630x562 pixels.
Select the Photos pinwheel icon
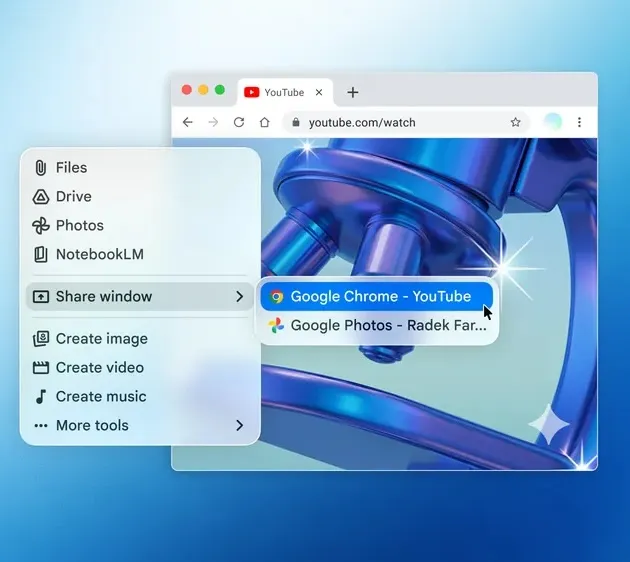pyautogui.click(x=41, y=226)
